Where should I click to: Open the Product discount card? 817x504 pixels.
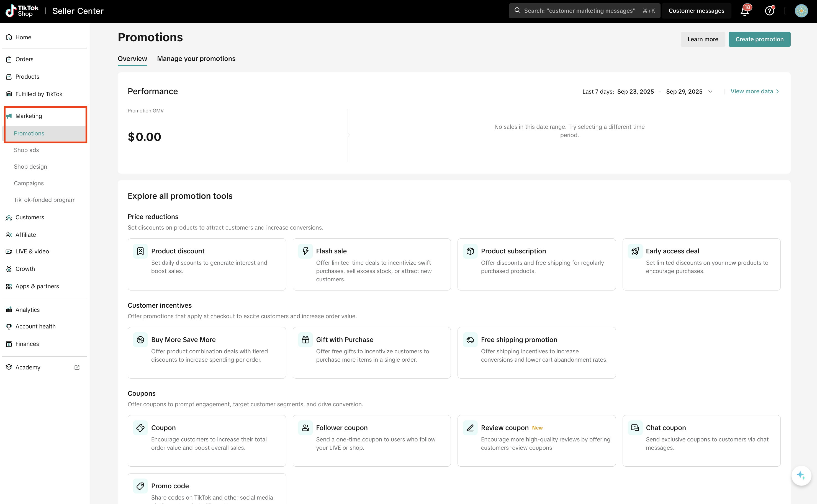(207, 264)
